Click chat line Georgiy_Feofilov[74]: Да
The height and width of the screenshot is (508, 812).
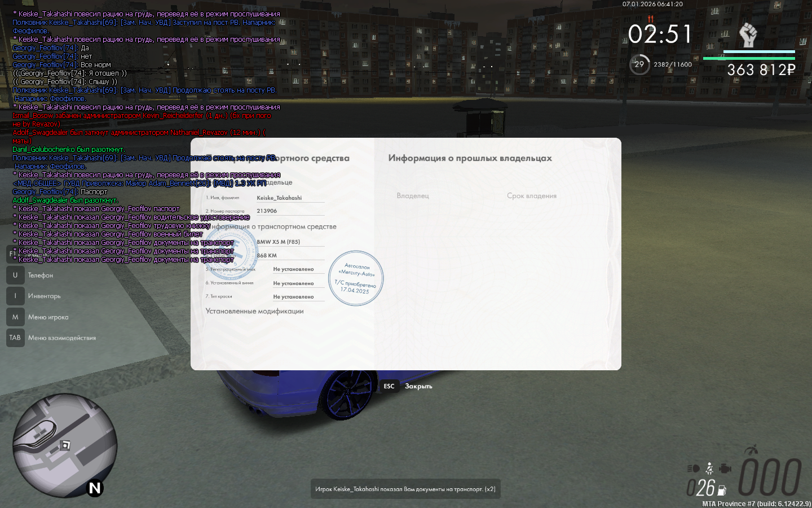coord(51,47)
